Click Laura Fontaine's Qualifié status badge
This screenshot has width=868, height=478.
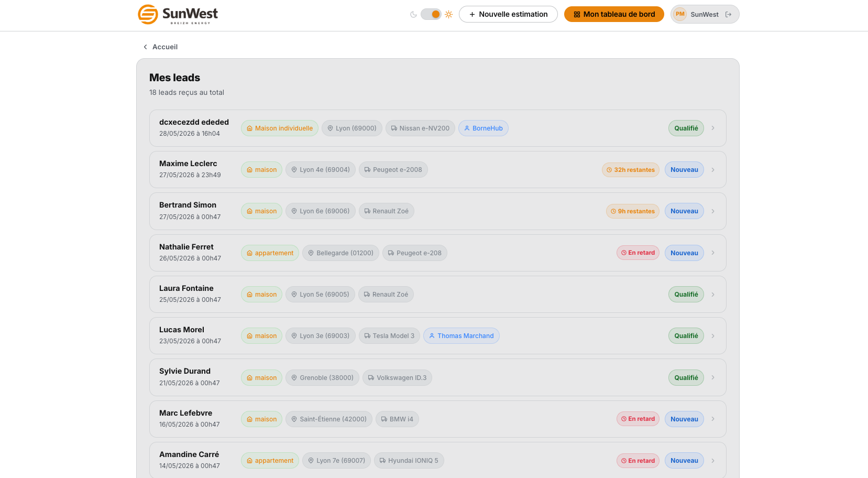[686, 295]
